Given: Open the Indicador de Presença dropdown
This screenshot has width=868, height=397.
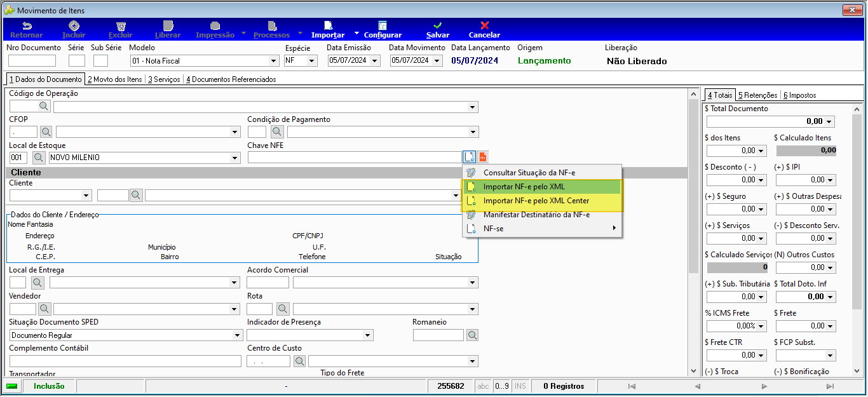Looking at the screenshot, I should pos(367,335).
